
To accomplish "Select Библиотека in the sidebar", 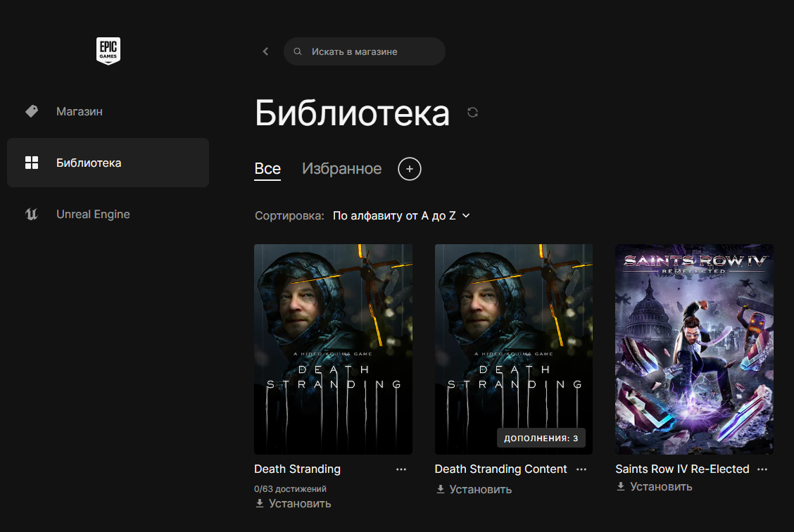I will pos(108,163).
